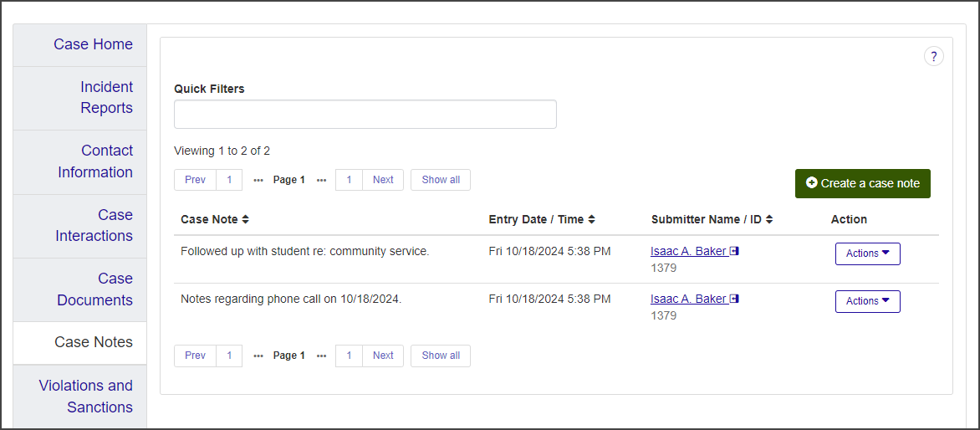The width and height of the screenshot is (980, 430).
Task: Click the top Next page button
Action: 383,180
